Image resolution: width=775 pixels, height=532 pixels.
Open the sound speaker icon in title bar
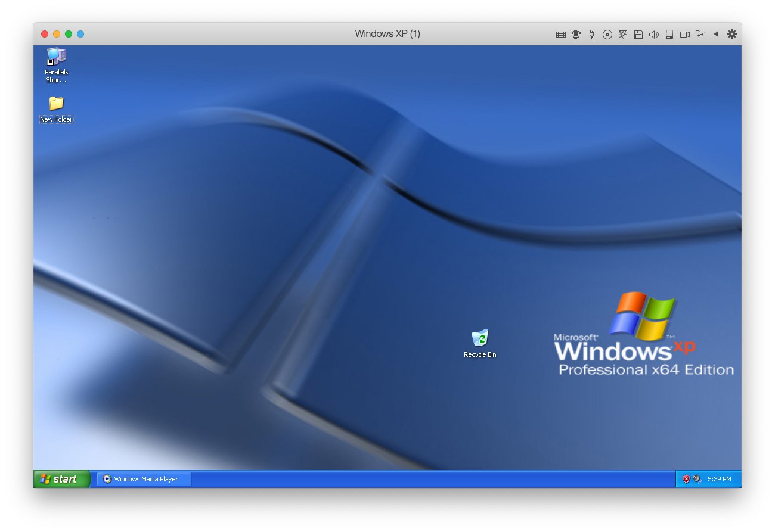coord(653,35)
